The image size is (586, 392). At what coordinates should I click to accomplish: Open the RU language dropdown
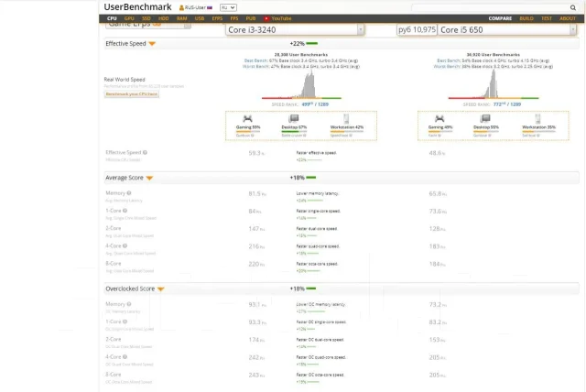(x=228, y=7)
